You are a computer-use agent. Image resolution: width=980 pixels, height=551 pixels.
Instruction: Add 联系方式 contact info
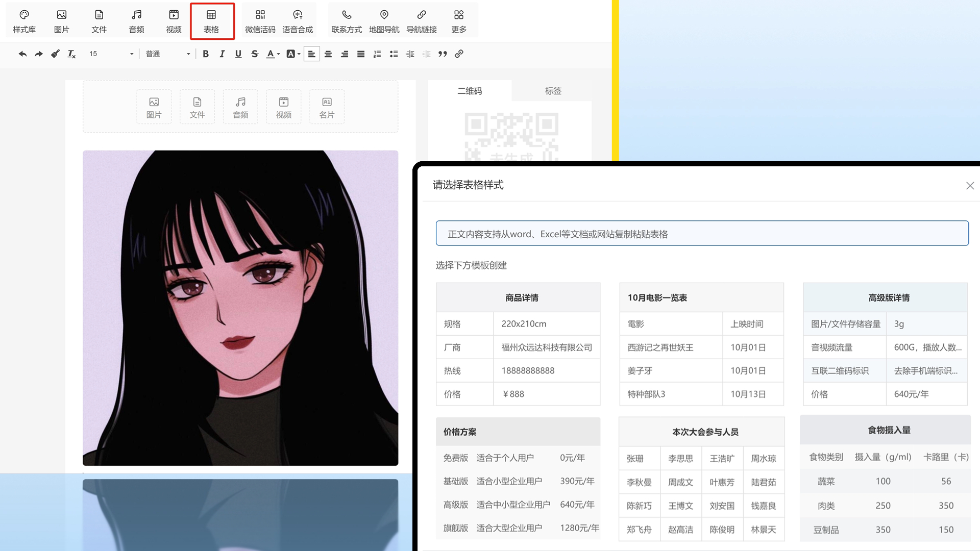click(347, 21)
